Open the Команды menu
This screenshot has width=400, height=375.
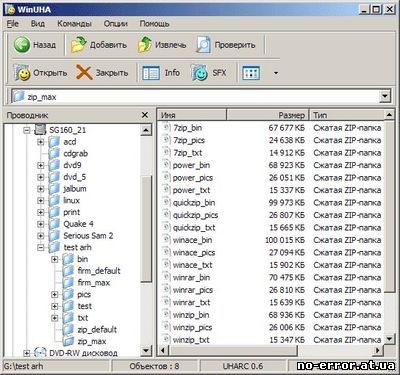click(74, 24)
